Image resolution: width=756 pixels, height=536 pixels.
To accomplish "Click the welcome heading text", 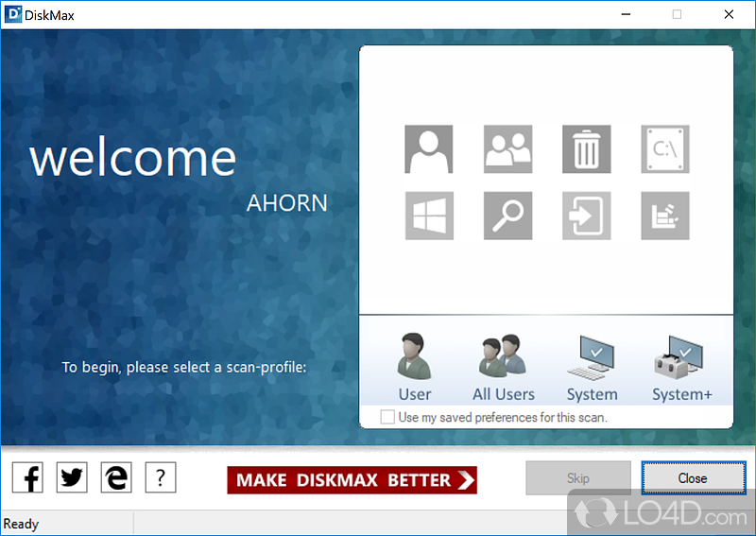I will tap(132, 158).
